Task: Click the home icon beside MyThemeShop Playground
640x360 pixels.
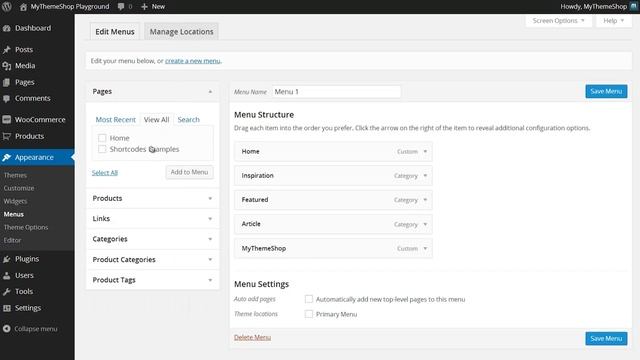Action: pyautogui.click(x=23, y=7)
